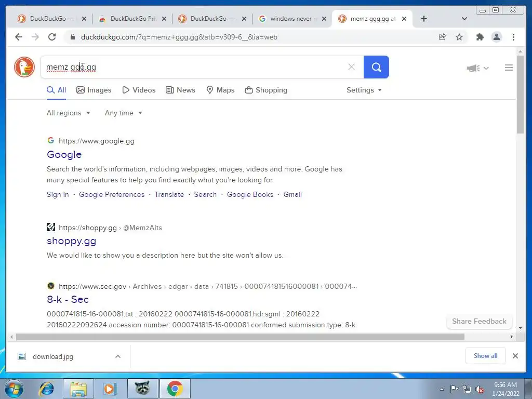Open Windows Media Player from the taskbar
Screen dimensions: 532x399
(110, 389)
